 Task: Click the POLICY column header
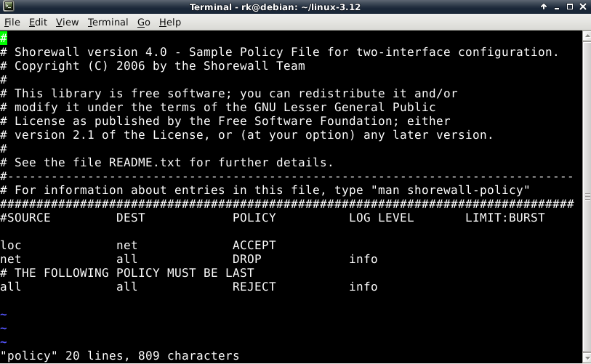tap(254, 218)
